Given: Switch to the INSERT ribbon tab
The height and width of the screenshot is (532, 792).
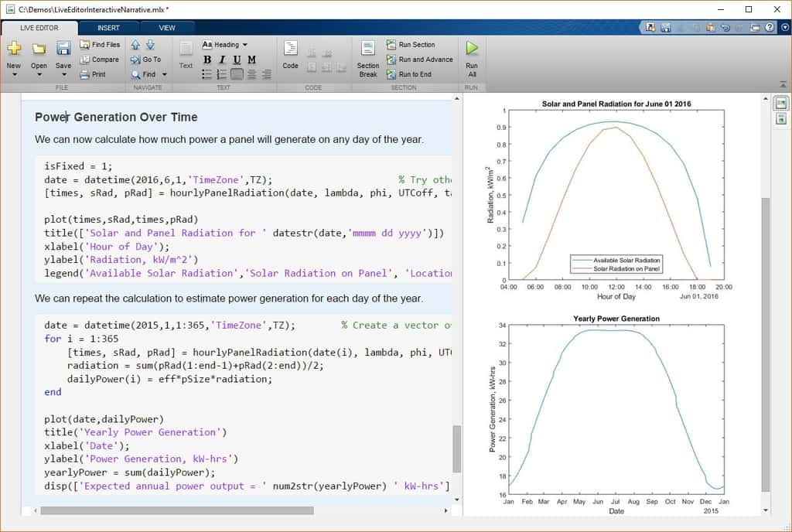Looking at the screenshot, I should click(x=108, y=27).
